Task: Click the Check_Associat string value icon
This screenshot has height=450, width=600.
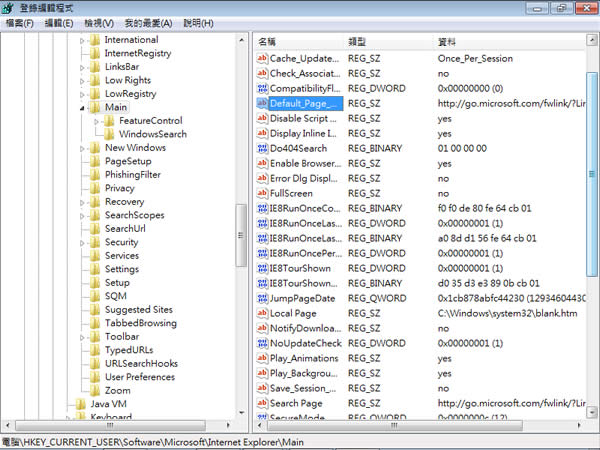Action: coord(262,73)
